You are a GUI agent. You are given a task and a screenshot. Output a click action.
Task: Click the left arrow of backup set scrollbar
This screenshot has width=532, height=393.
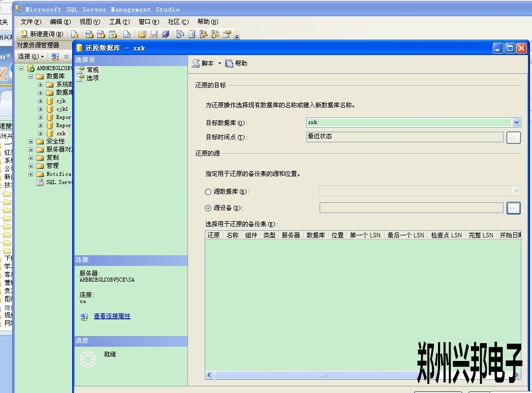pyautogui.click(x=209, y=375)
